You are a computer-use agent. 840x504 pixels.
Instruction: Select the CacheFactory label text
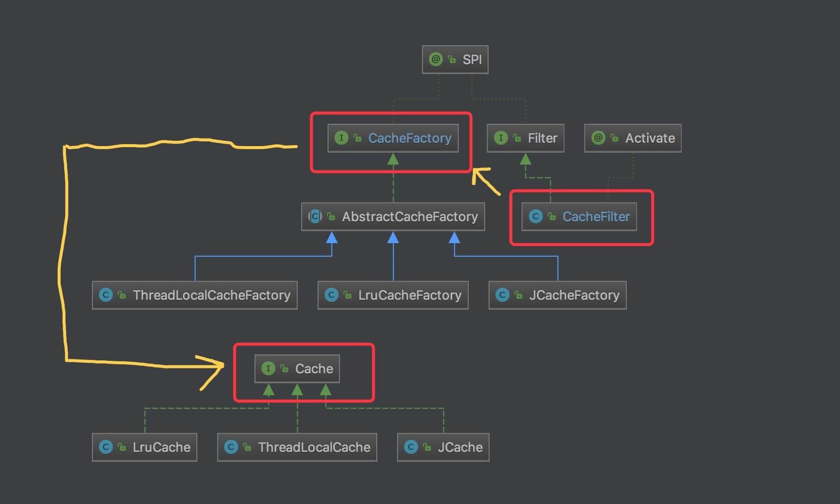[x=410, y=138]
